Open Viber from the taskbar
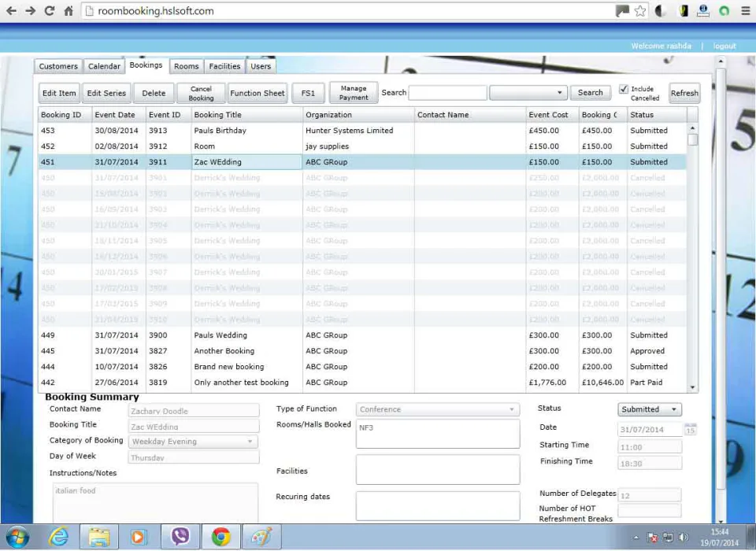Screen dimensions: 756x551 tap(180, 537)
